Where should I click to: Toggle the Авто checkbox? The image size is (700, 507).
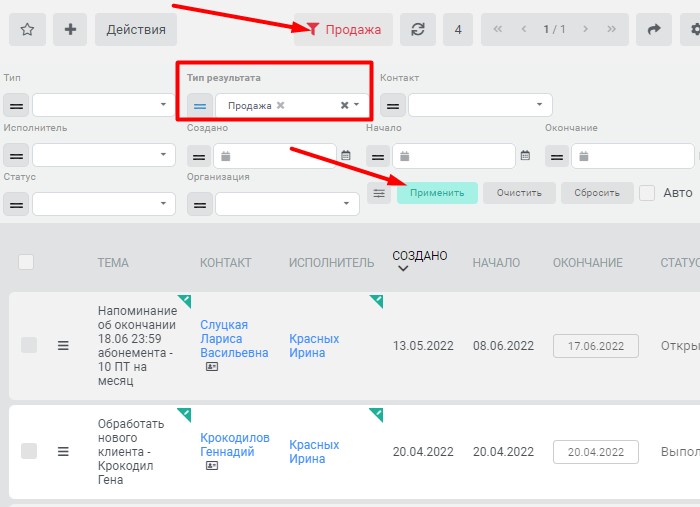pos(647,193)
